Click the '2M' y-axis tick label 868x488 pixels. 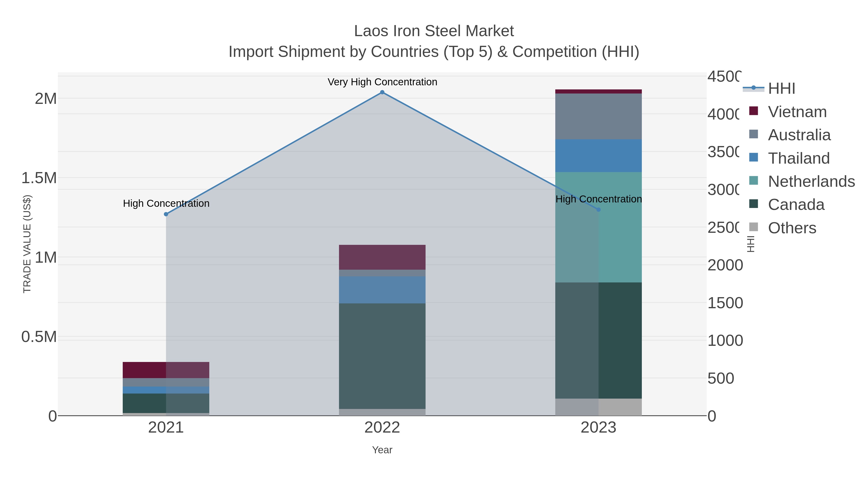pyautogui.click(x=46, y=99)
